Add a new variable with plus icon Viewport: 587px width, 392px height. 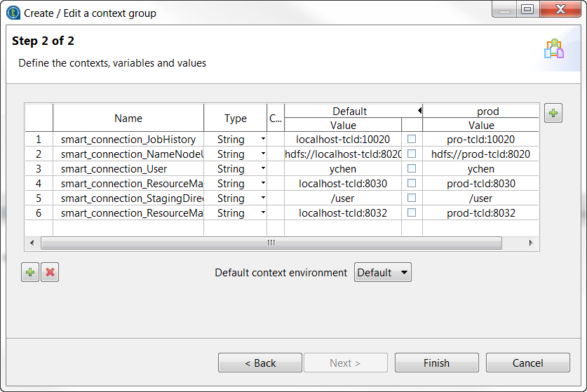[29, 273]
